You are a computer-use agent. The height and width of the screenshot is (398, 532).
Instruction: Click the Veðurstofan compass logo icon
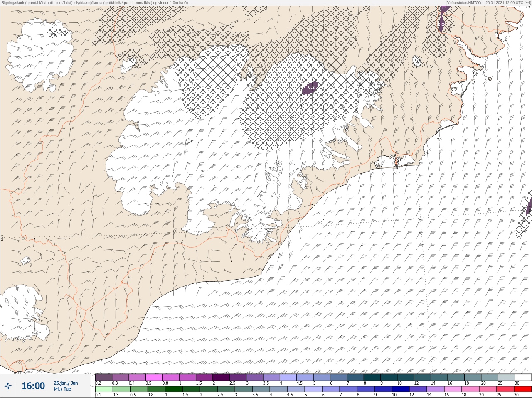[8, 386]
